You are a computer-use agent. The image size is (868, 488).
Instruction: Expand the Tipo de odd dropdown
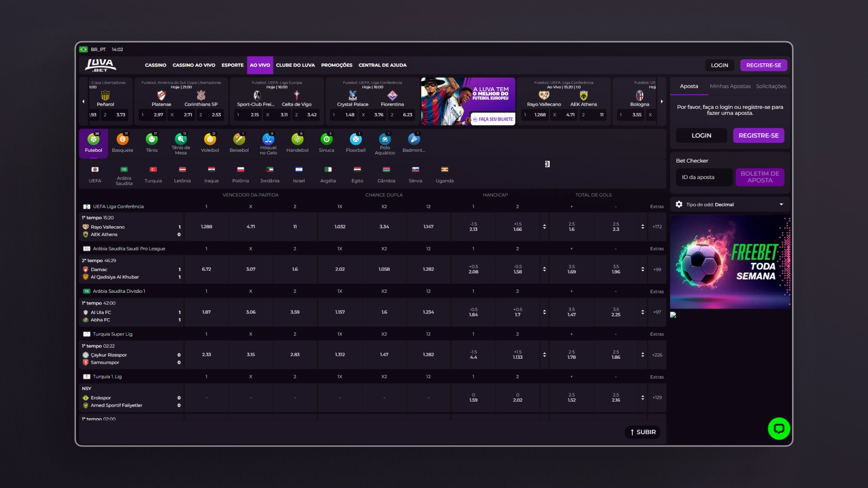point(730,205)
